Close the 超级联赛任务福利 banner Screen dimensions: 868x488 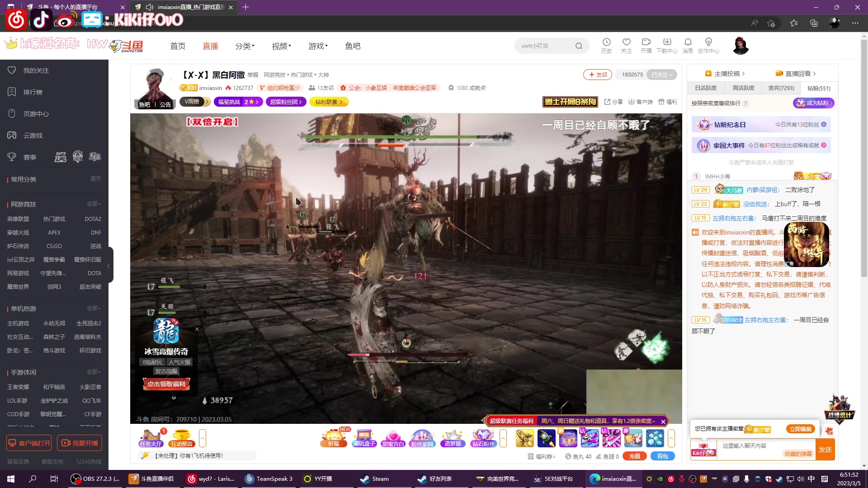coord(663,422)
